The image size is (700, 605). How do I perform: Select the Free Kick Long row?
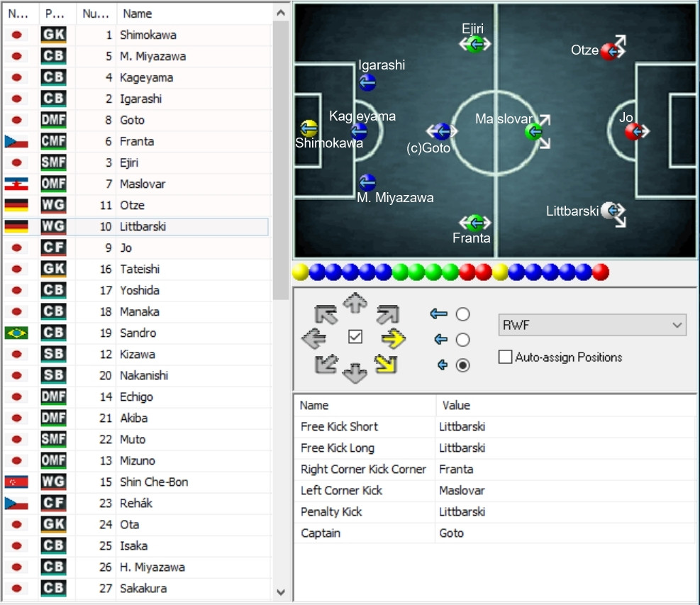point(495,448)
